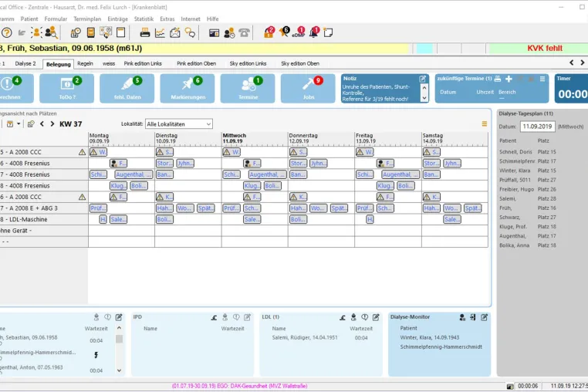Click the Notiz scrollbar down arrow
Image resolution: width=588 pixels, height=392 pixels.
pyautogui.click(x=424, y=98)
